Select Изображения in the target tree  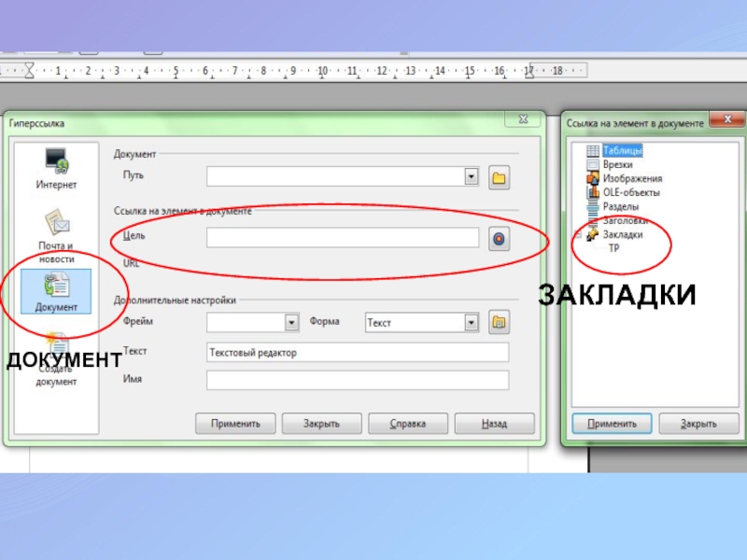point(632,178)
